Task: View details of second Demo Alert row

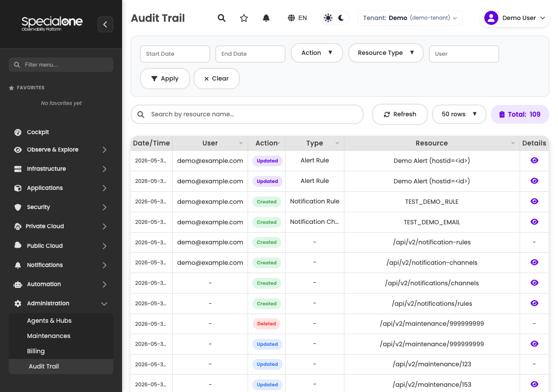Action: click(534, 181)
